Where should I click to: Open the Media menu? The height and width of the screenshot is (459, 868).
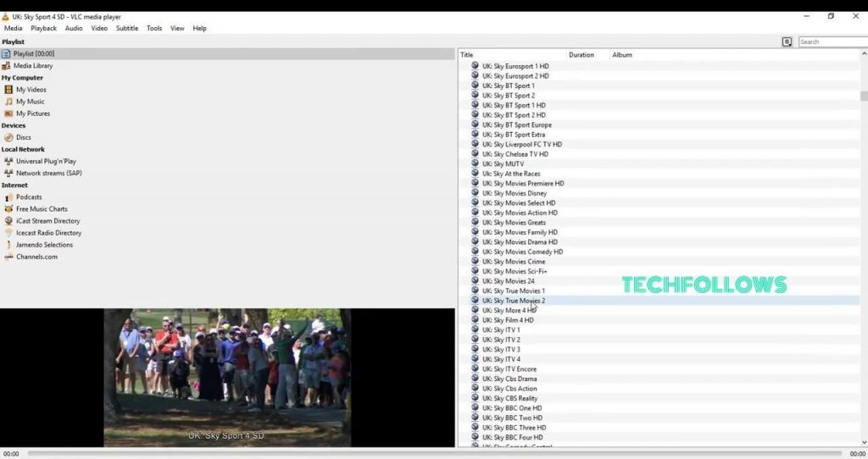[x=14, y=28]
